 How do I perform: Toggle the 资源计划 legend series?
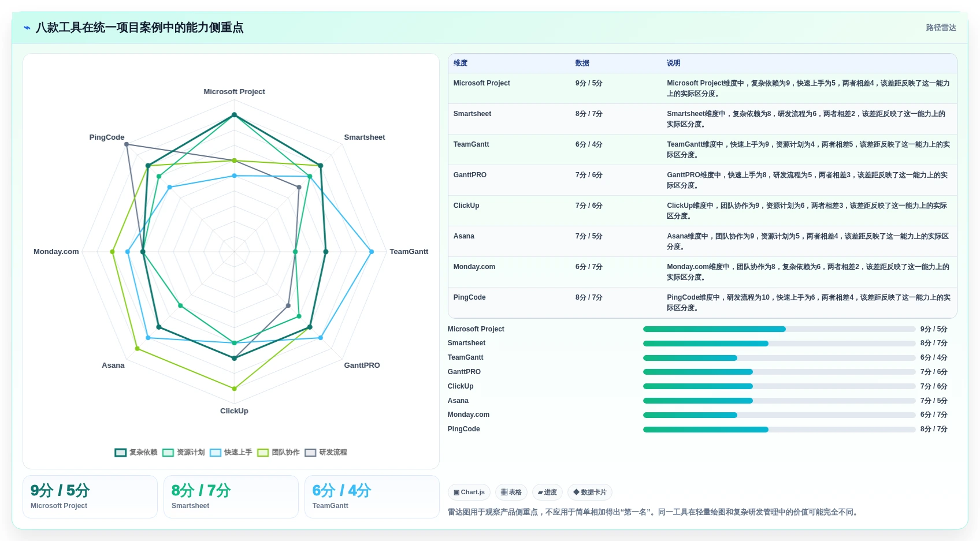tap(184, 452)
